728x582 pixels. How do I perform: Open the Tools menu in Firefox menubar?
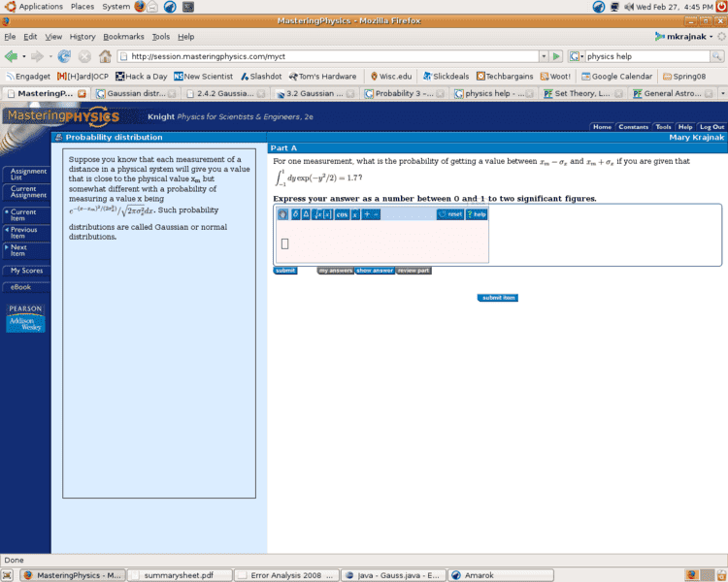pyautogui.click(x=160, y=37)
